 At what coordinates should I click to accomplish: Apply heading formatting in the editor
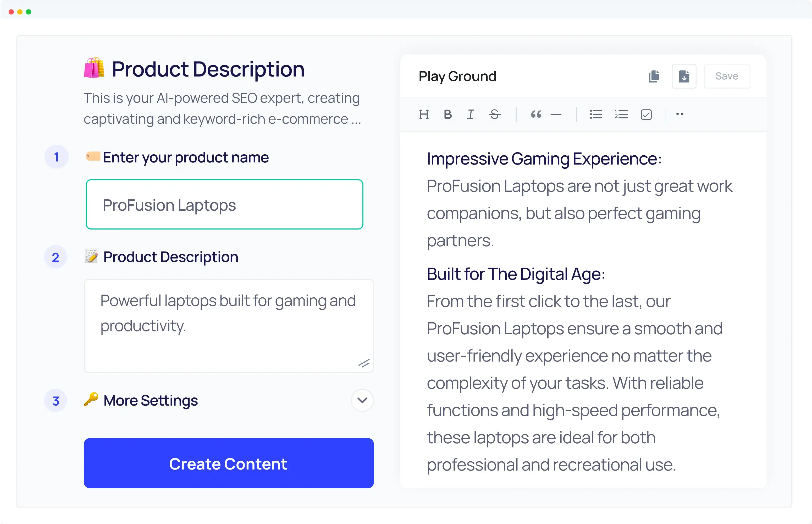coord(424,114)
